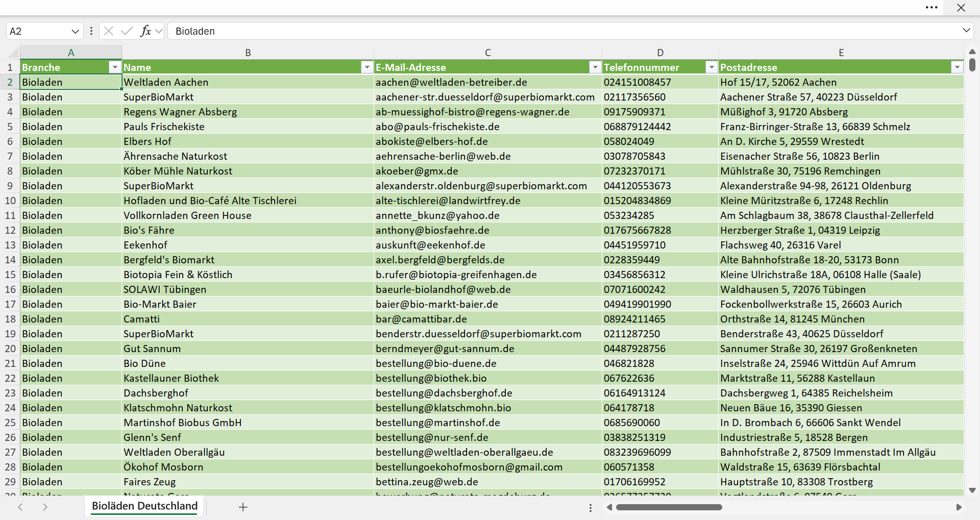Viewport: 980px width, 520px height.
Task: Select email akoeber@gmx.de
Action: click(x=488, y=171)
